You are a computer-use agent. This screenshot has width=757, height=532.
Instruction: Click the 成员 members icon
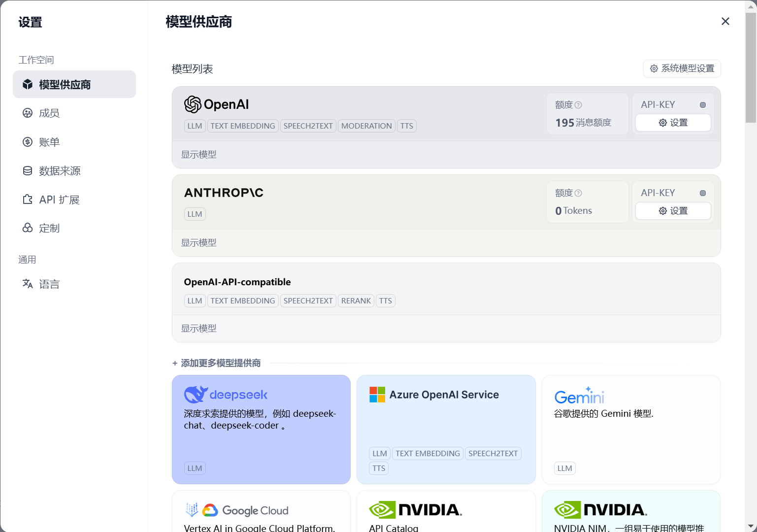click(x=28, y=113)
